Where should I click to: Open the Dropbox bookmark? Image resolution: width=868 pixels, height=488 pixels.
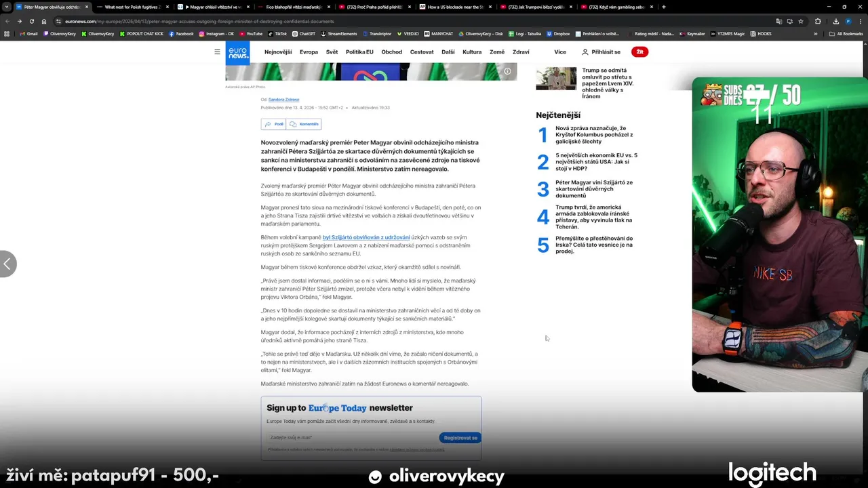coord(557,33)
